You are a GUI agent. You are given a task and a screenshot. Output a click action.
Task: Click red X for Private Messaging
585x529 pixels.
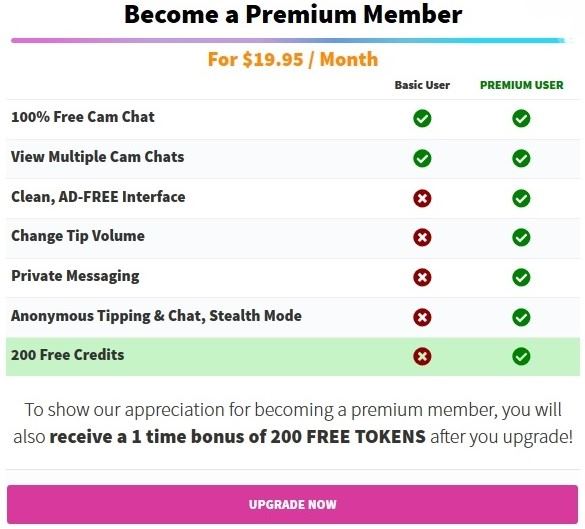point(422,278)
